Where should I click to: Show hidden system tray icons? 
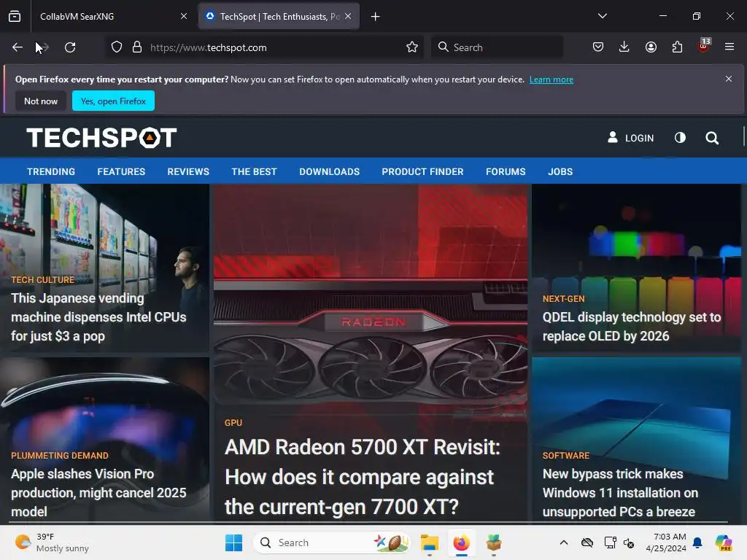[564, 542]
